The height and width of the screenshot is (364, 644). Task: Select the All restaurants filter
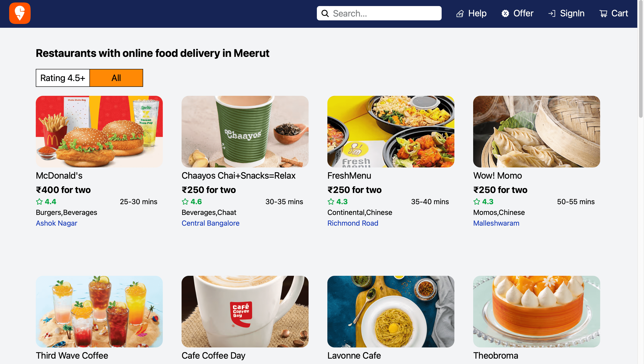[116, 78]
